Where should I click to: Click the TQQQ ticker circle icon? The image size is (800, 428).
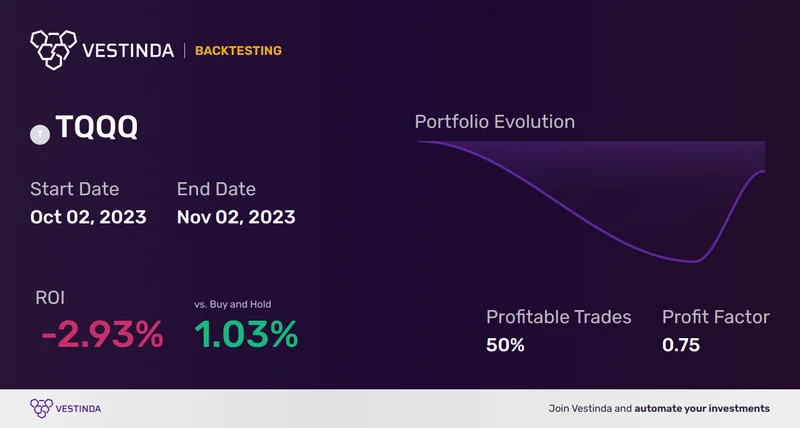click(x=40, y=132)
